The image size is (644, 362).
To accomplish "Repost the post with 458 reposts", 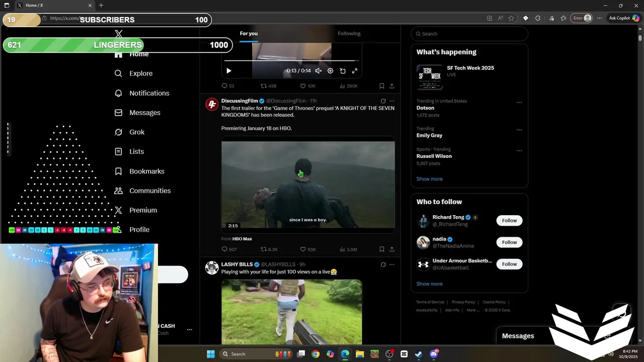I will coord(268,86).
